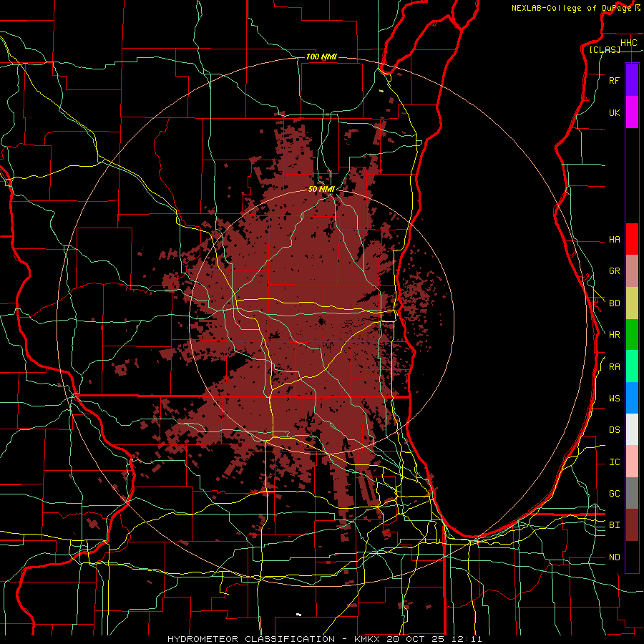Click the RF purple color swatch

[x=632, y=80]
